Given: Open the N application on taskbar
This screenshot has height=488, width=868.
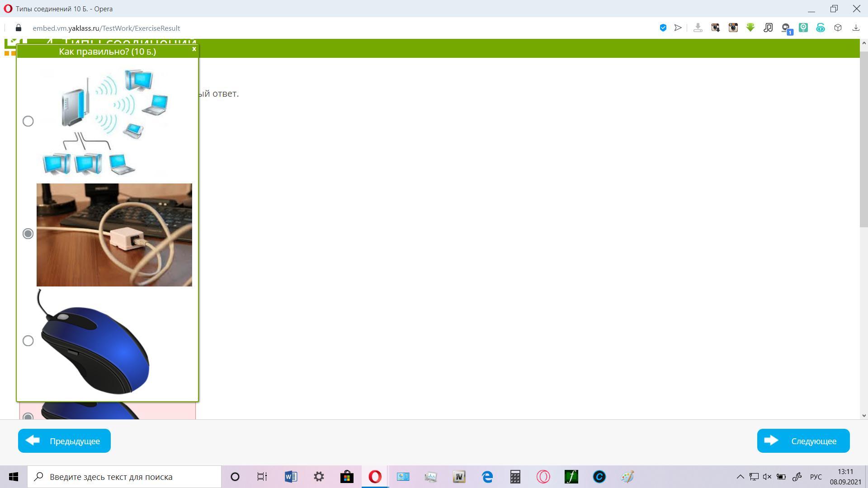Looking at the screenshot, I should coord(459,477).
